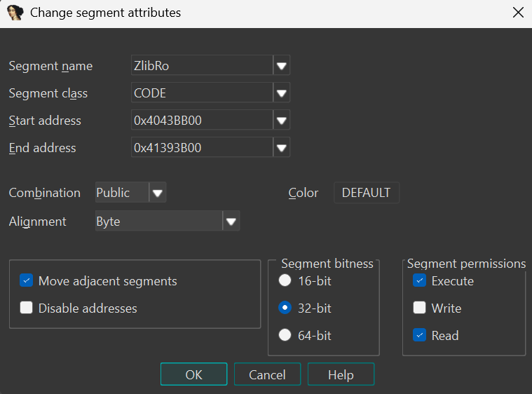The height and width of the screenshot is (394, 532).
Task: Click the Segment name field containing ZlibRo
Action: (x=202, y=65)
